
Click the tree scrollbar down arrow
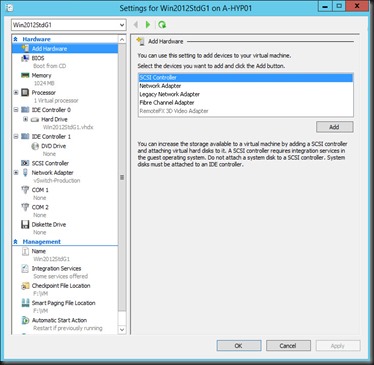coord(122,329)
